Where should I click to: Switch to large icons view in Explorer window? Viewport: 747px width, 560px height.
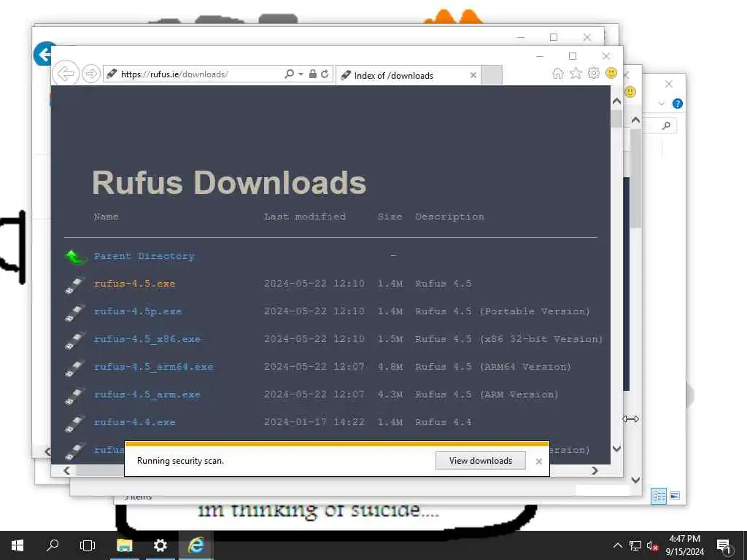[675, 496]
